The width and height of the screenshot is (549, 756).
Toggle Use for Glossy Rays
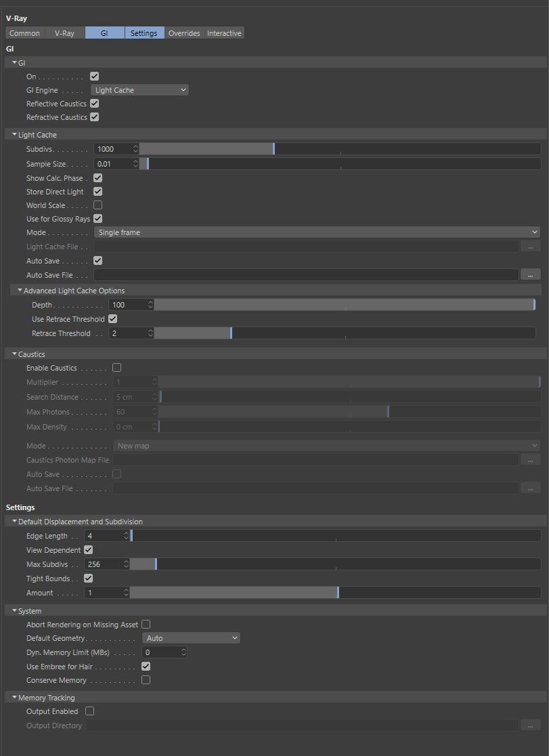pos(98,218)
